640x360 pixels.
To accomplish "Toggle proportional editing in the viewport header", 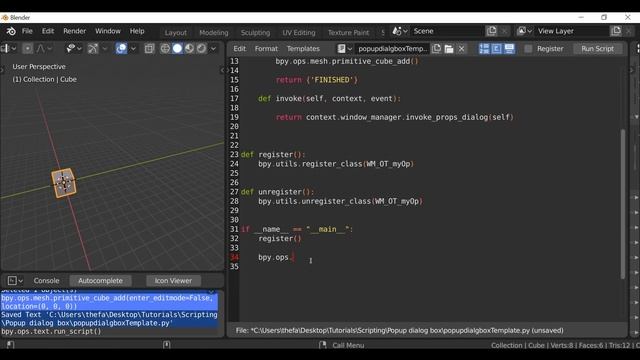I will (27, 49).
